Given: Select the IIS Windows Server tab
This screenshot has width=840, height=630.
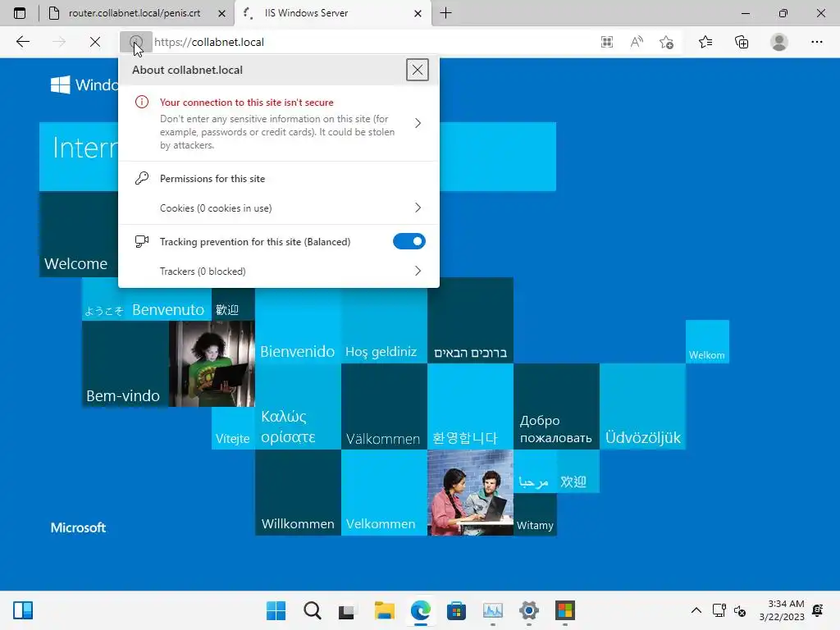Looking at the screenshot, I should (331, 13).
